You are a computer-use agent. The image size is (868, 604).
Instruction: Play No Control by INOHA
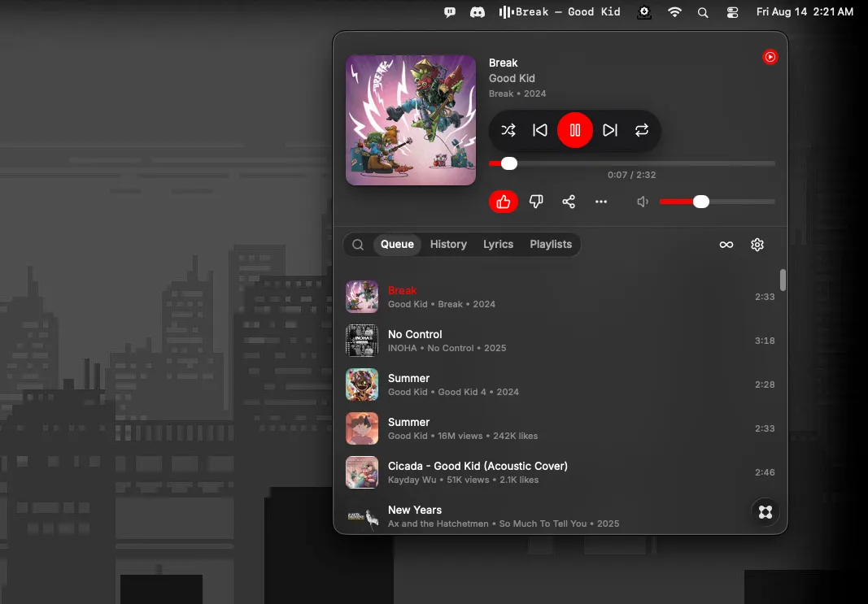(x=560, y=341)
